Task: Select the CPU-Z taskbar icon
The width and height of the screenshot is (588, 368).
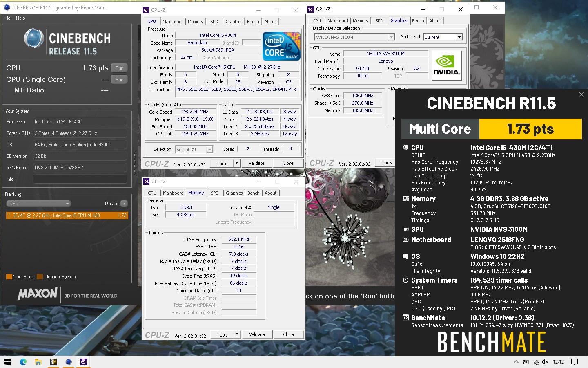Action: point(83,362)
